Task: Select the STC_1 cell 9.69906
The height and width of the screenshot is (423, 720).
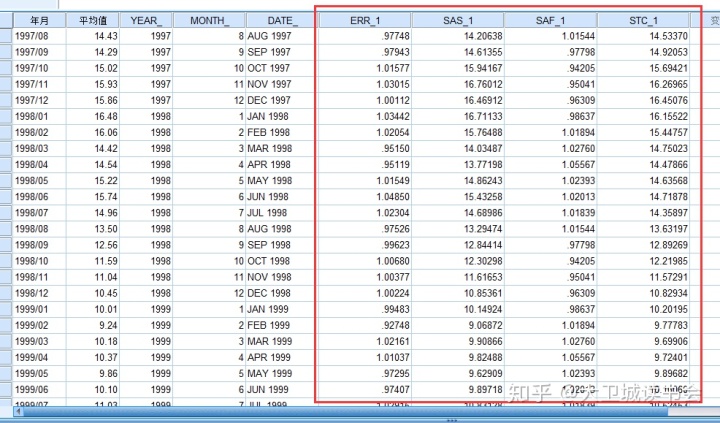Action: click(x=643, y=342)
